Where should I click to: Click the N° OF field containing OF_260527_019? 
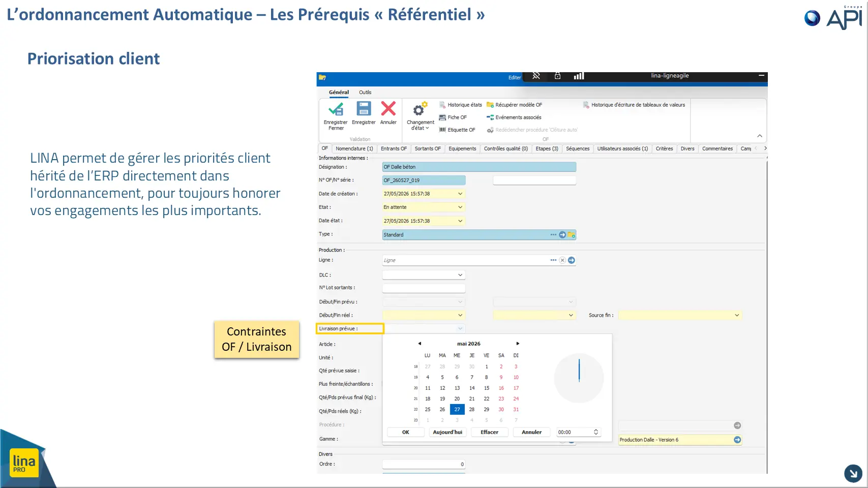[x=424, y=180]
